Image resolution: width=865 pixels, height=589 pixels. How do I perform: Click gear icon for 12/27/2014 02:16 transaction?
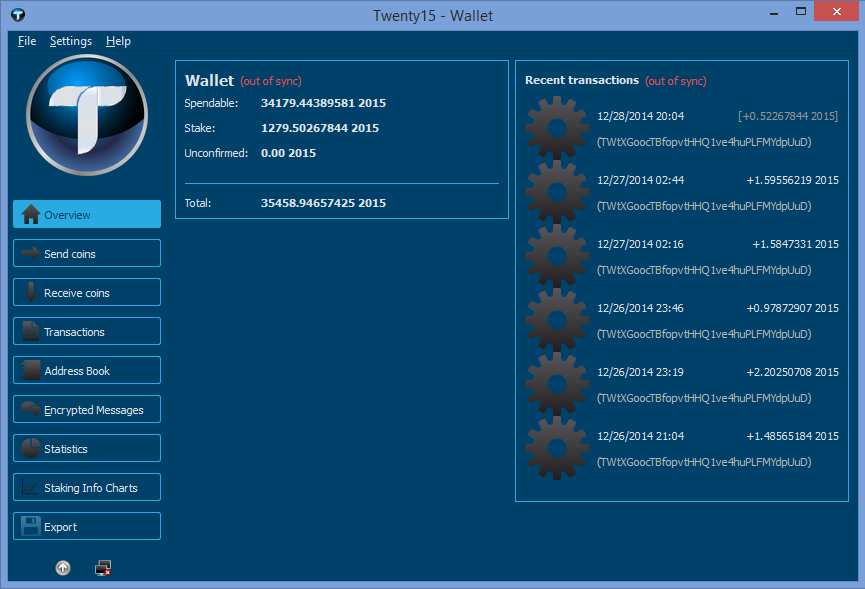point(557,256)
